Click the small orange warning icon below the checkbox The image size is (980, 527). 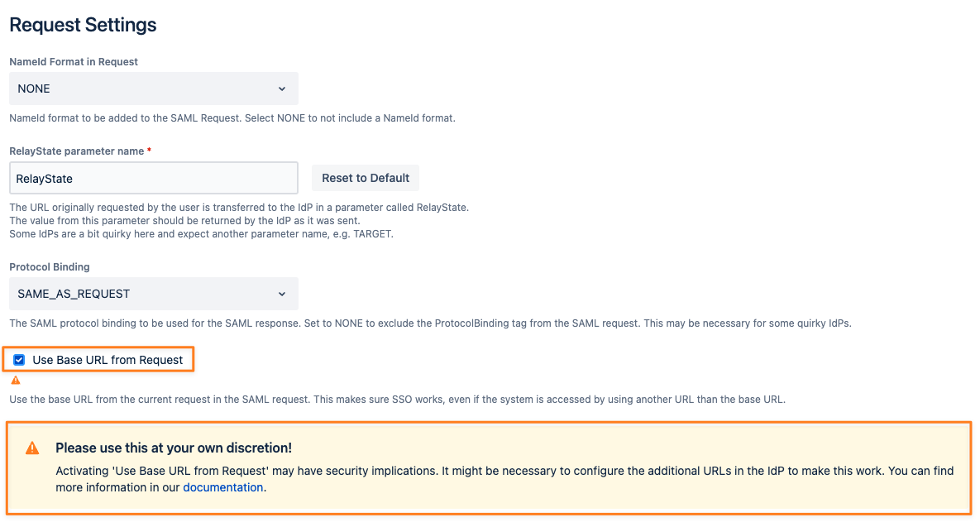click(15, 381)
